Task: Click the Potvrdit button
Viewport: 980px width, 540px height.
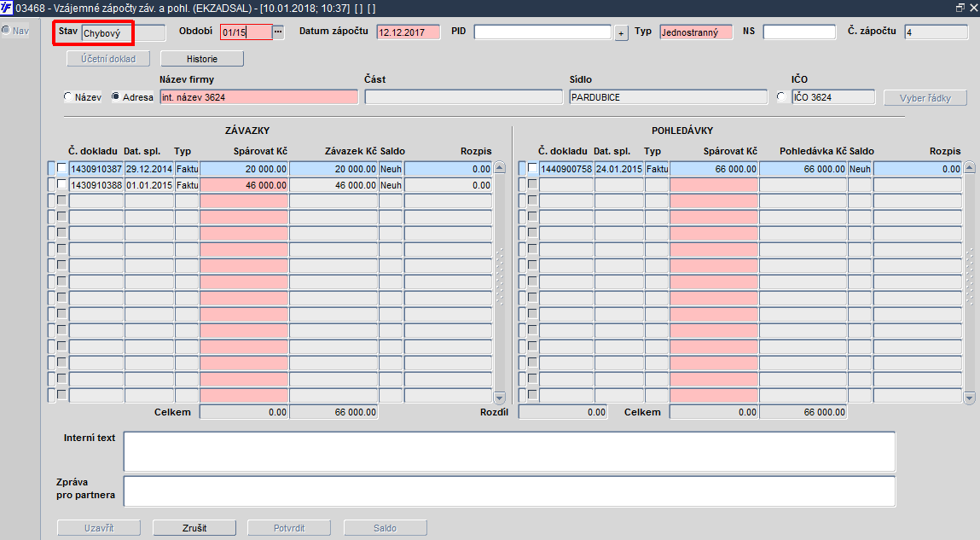Action: (x=289, y=528)
